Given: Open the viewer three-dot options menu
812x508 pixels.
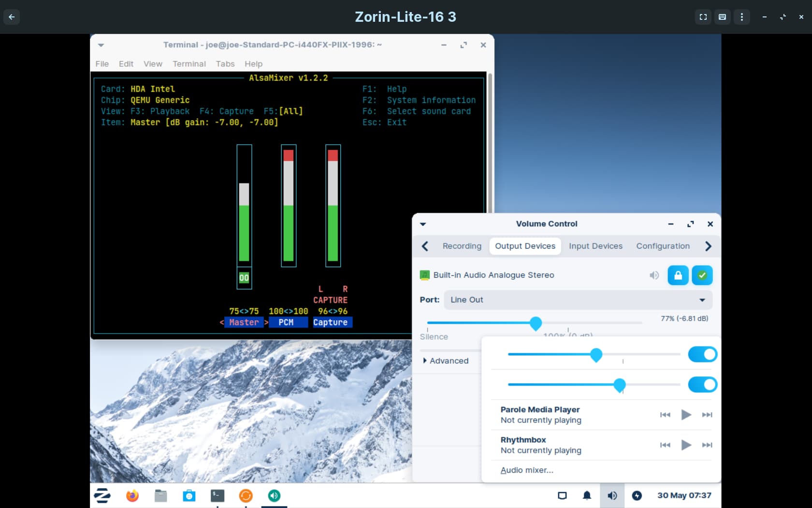Looking at the screenshot, I should [x=741, y=17].
